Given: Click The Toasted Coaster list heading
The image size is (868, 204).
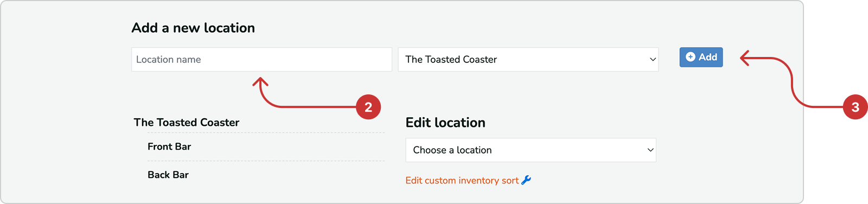Looking at the screenshot, I should 187,123.
